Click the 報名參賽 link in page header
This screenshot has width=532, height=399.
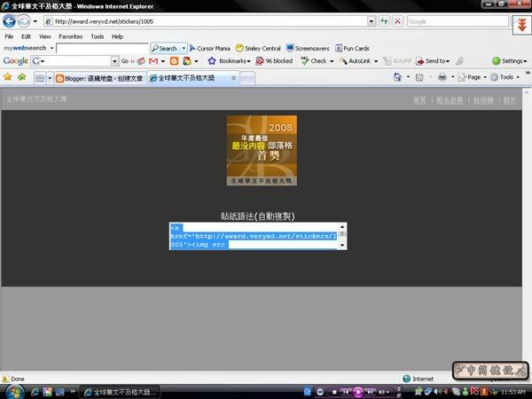pos(450,100)
